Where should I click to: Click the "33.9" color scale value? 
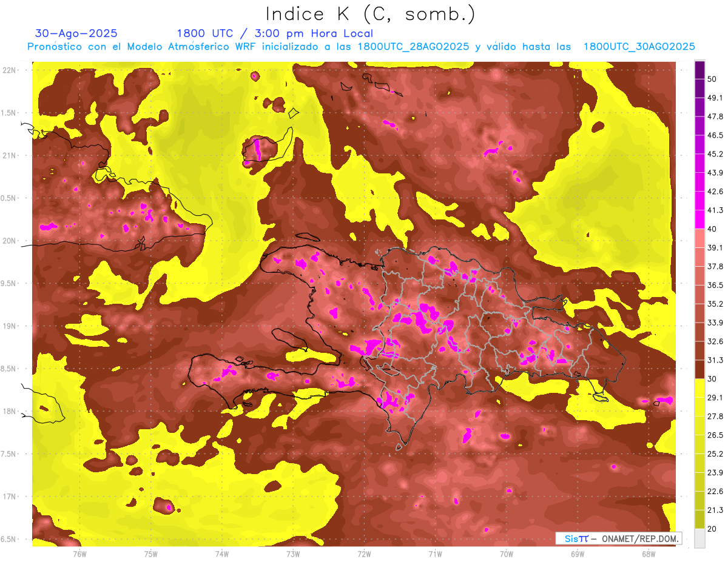point(715,323)
